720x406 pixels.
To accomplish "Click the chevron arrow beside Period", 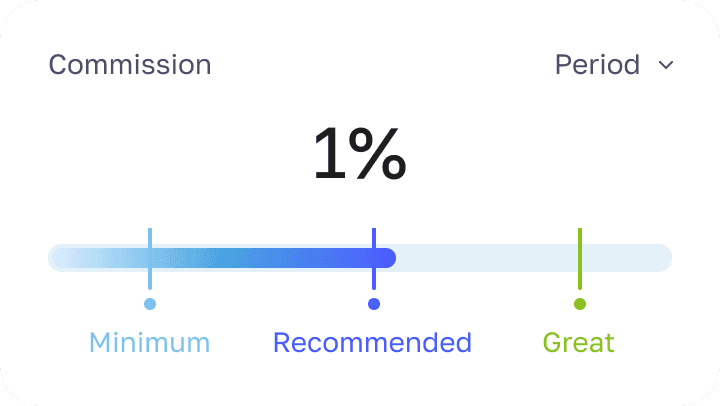I will point(666,65).
